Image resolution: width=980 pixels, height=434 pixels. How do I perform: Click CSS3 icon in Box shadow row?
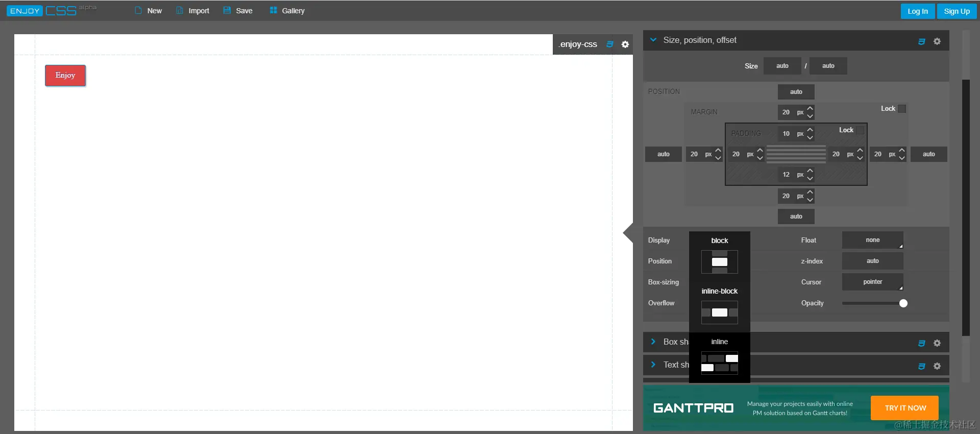coord(922,343)
